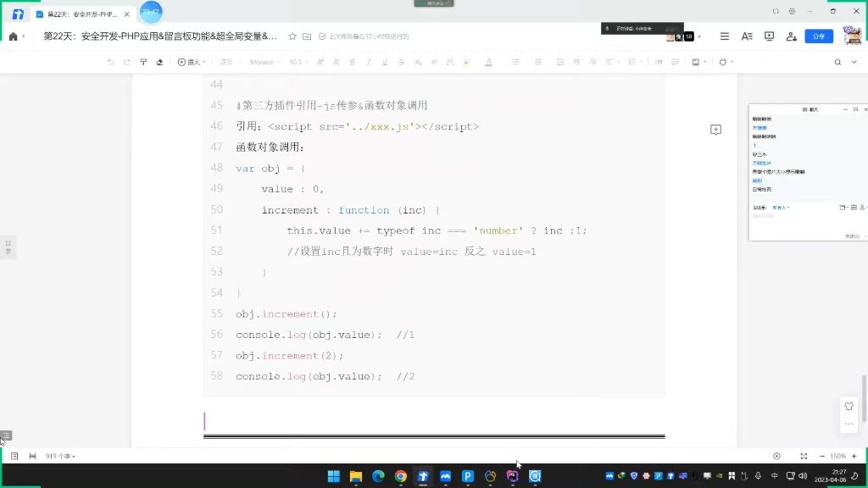
Task: Click the text style A icon
Action: click(747, 36)
